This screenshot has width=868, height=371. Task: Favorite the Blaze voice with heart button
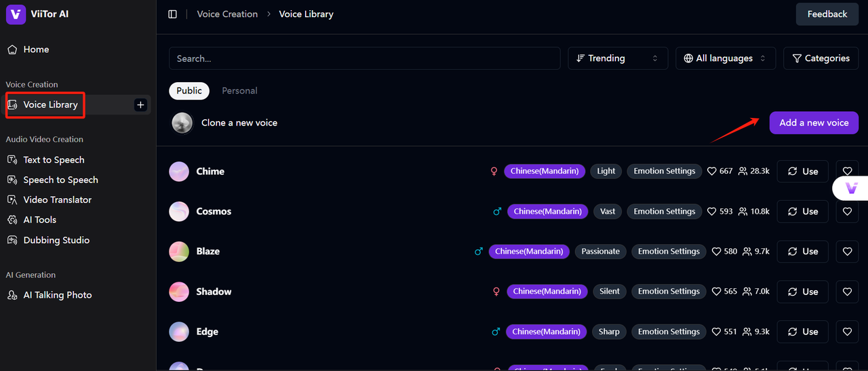click(847, 252)
